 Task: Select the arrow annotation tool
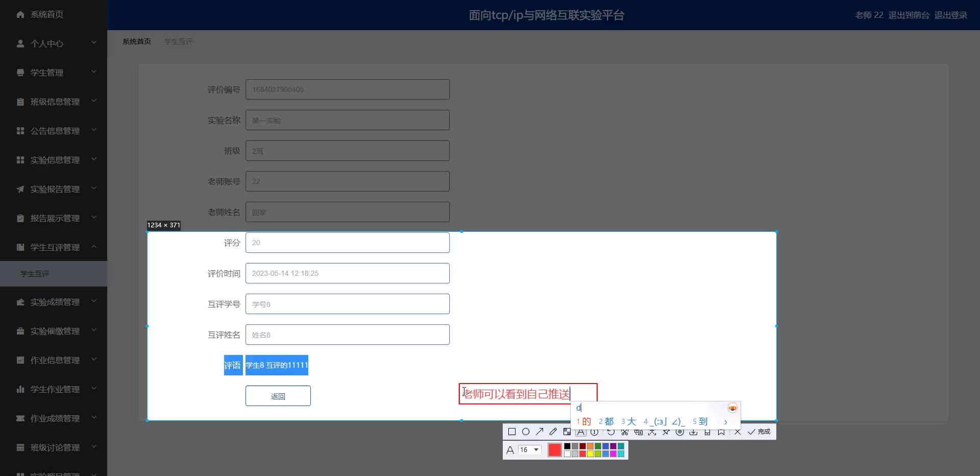pos(540,432)
